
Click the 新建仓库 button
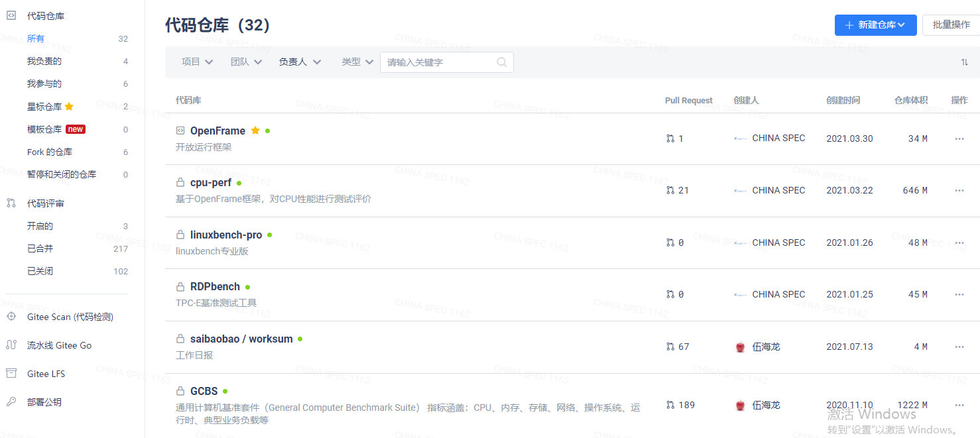coord(875,25)
